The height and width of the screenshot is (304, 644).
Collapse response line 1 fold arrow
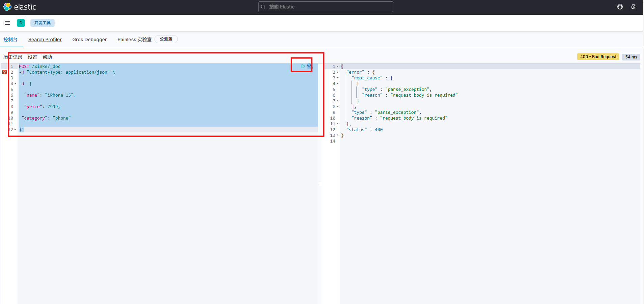click(337, 67)
